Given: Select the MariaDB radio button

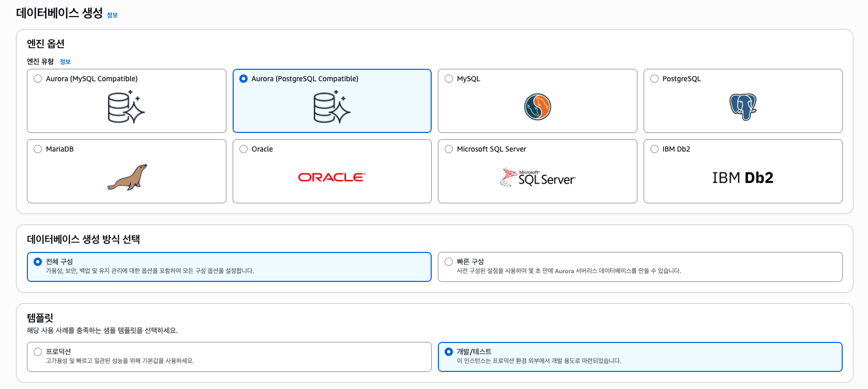Looking at the screenshot, I should tap(38, 149).
